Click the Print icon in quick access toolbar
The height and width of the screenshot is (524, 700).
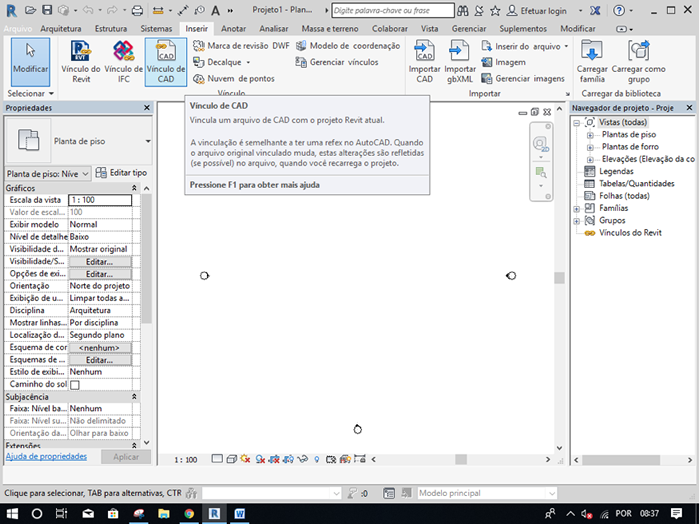[138, 10]
